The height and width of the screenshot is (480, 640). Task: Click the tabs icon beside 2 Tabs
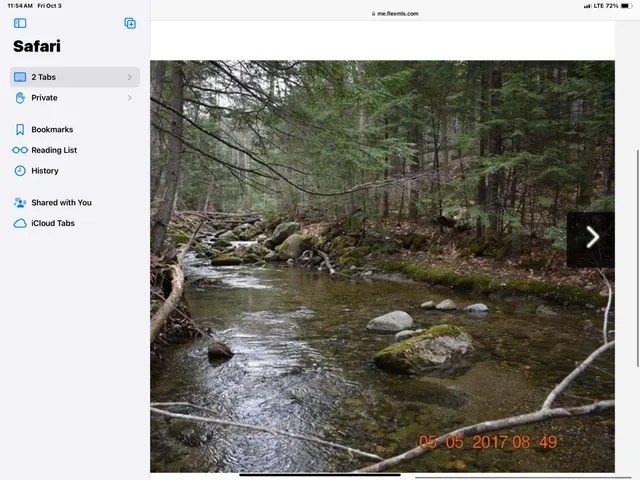20,77
